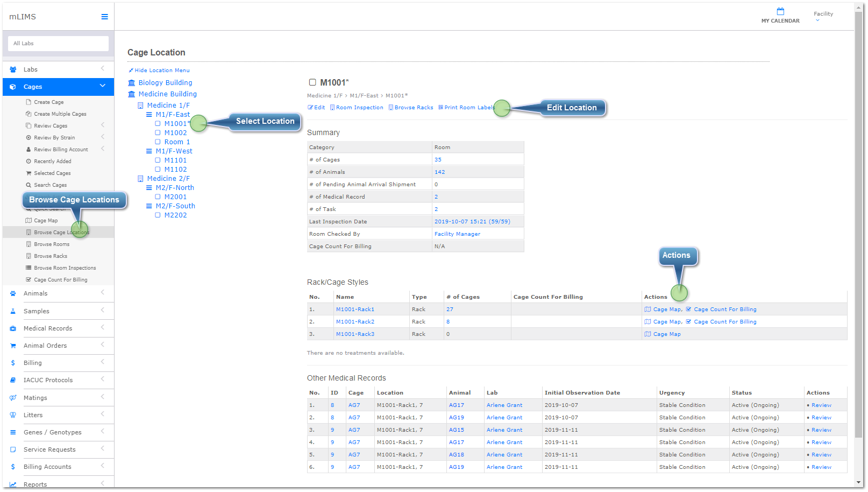Open Cage Count For Billing sidebar item

[60, 280]
